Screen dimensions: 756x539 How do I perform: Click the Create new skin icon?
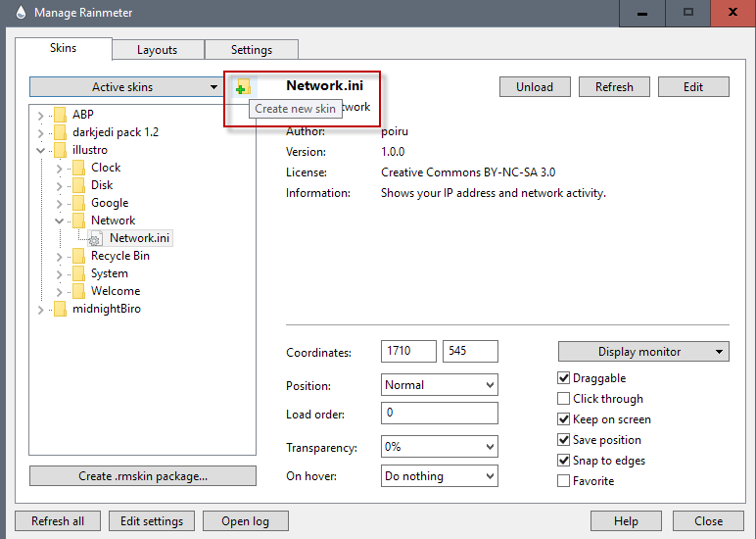click(243, 87)
